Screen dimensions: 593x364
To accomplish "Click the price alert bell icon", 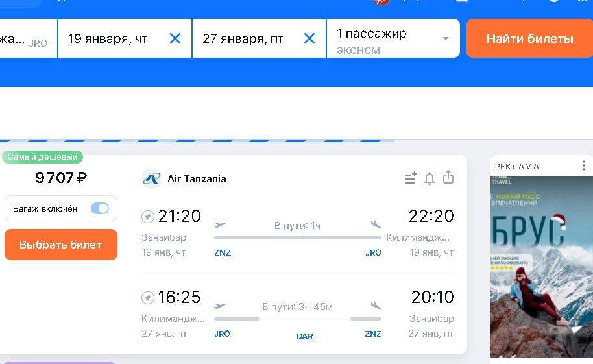I will (x=429, y=178).
